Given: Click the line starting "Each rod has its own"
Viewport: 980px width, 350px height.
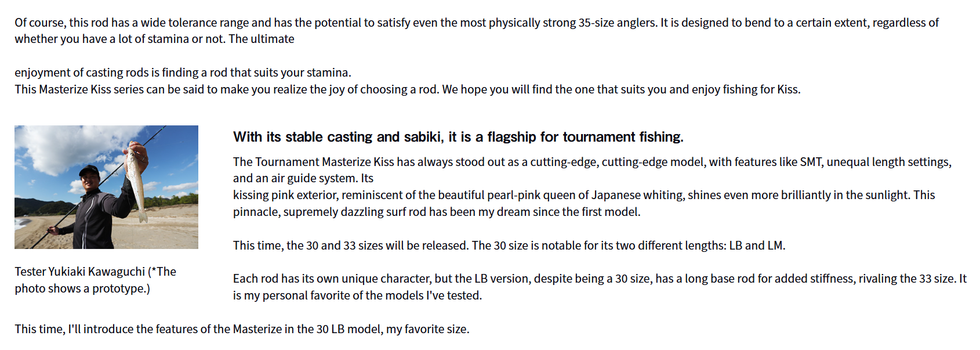Looking at the screenshot, I should (600, 279).
